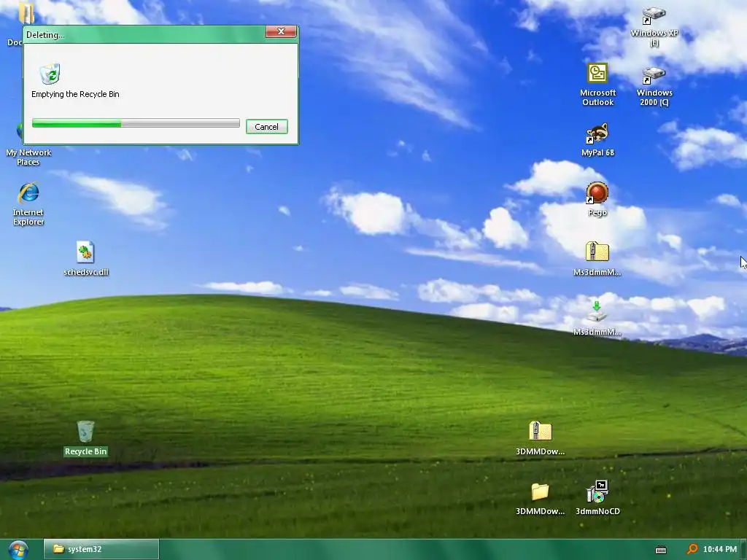Viewport: 747px width, 560px height.
Task: Select the 3DMMDow yellow folder icon
Action: coord(541,499)
